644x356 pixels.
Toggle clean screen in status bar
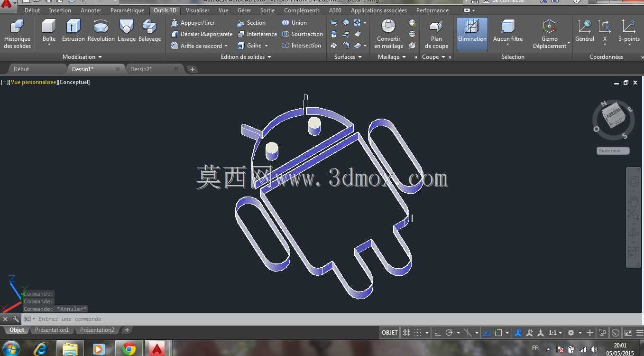coord(628,333)
